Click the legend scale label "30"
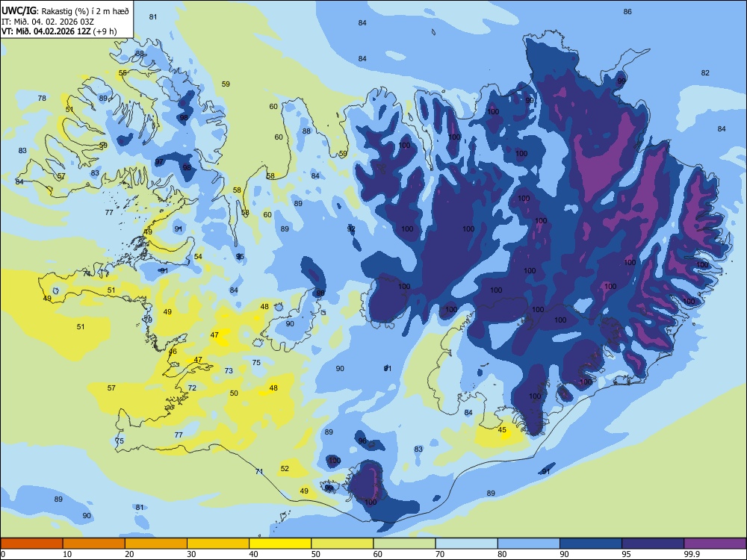747x560 pixels. coord(191,554)
